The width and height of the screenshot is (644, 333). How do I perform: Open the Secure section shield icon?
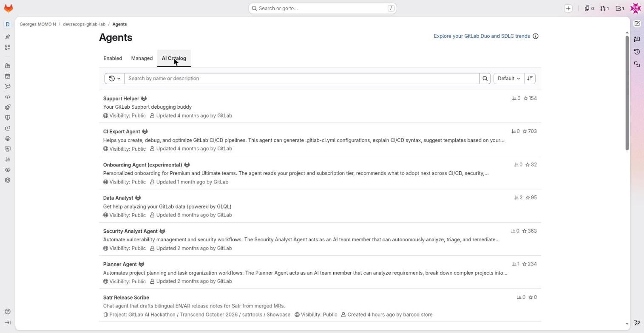[8, 118]
